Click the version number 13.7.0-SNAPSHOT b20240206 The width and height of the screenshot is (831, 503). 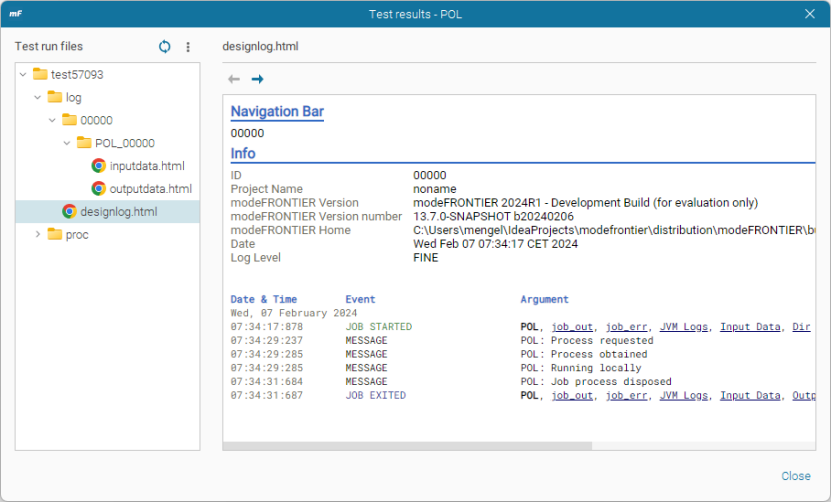pos(493,216)
